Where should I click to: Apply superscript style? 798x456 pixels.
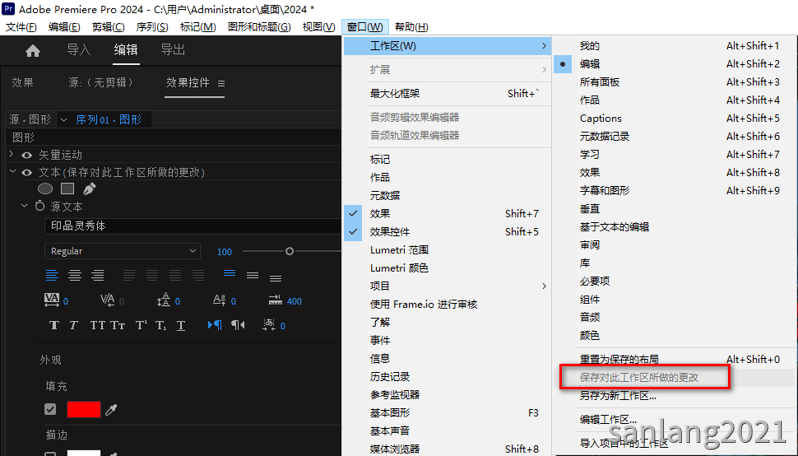141,325
